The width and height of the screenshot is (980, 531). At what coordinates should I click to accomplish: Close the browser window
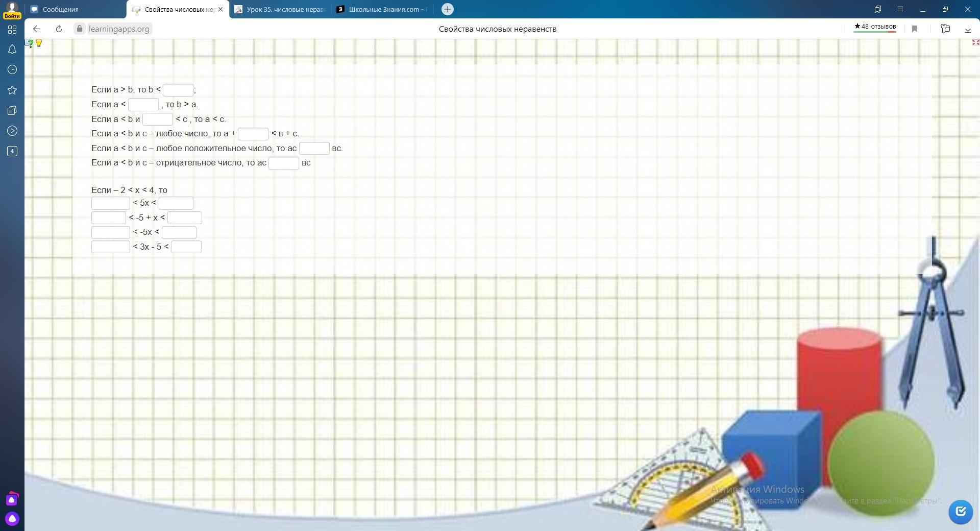[968, 9]
